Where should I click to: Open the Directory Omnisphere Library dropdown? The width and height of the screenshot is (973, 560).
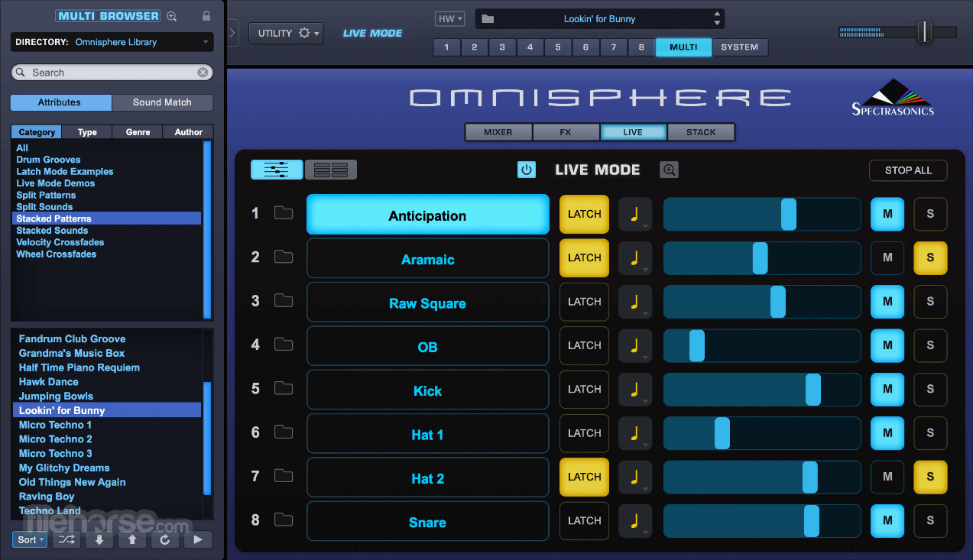(x=112, y=42)
